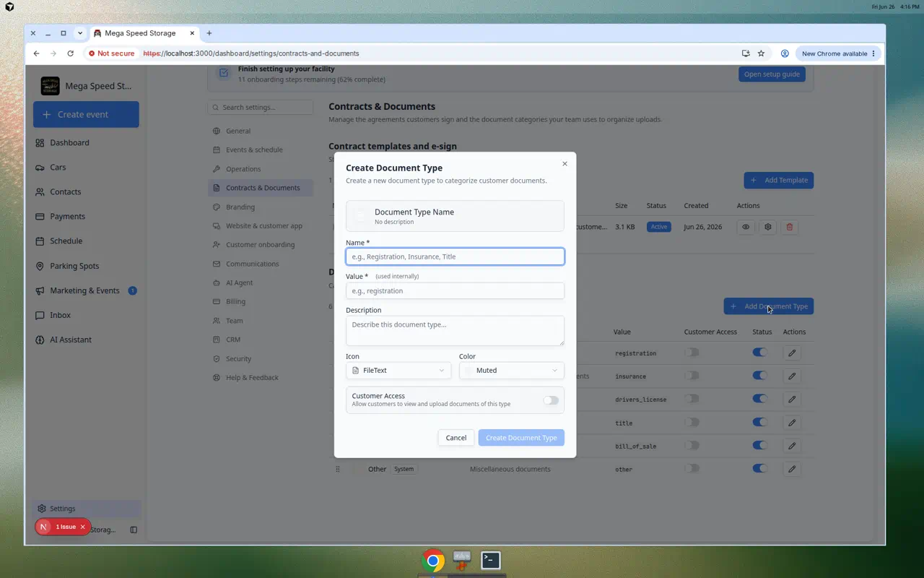The height and width of the screenshot is (578, 924).
Task: Open the Schedule sidebar icon
Action: (x=40, y=241)
